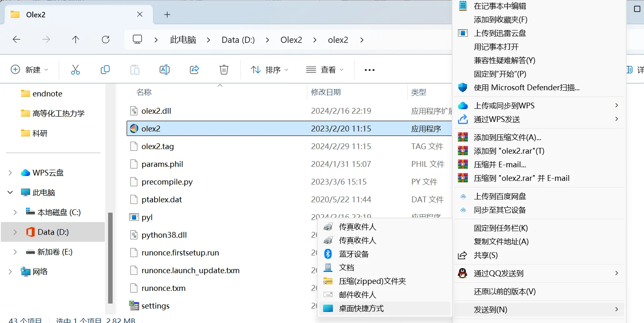Click the Paste toolbar icon
The image size is (644, 323).
click(134, 69)
